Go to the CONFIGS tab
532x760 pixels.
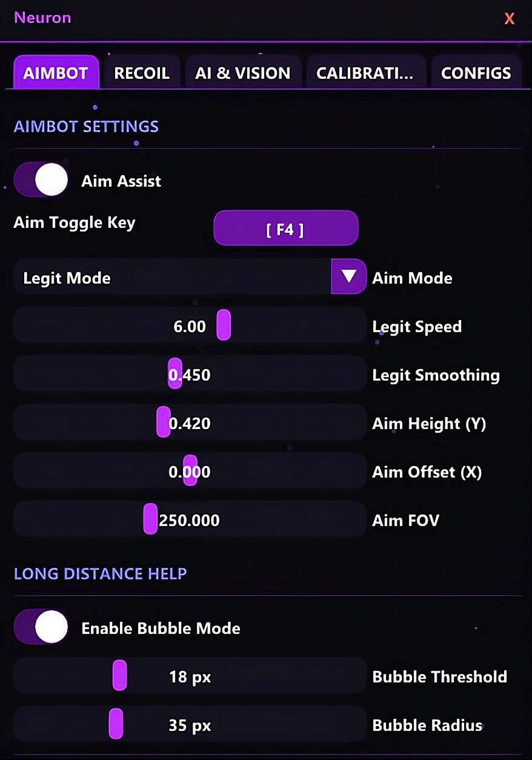[x=476, y=73]
